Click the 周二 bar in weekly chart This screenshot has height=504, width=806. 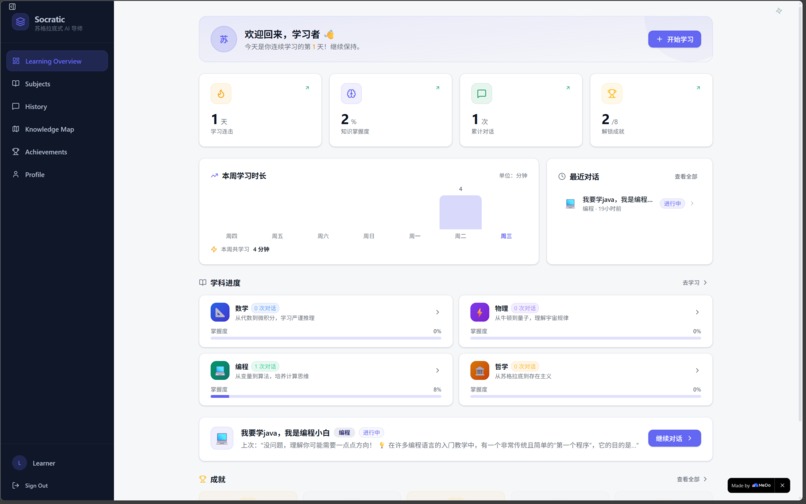coord(461,212)
